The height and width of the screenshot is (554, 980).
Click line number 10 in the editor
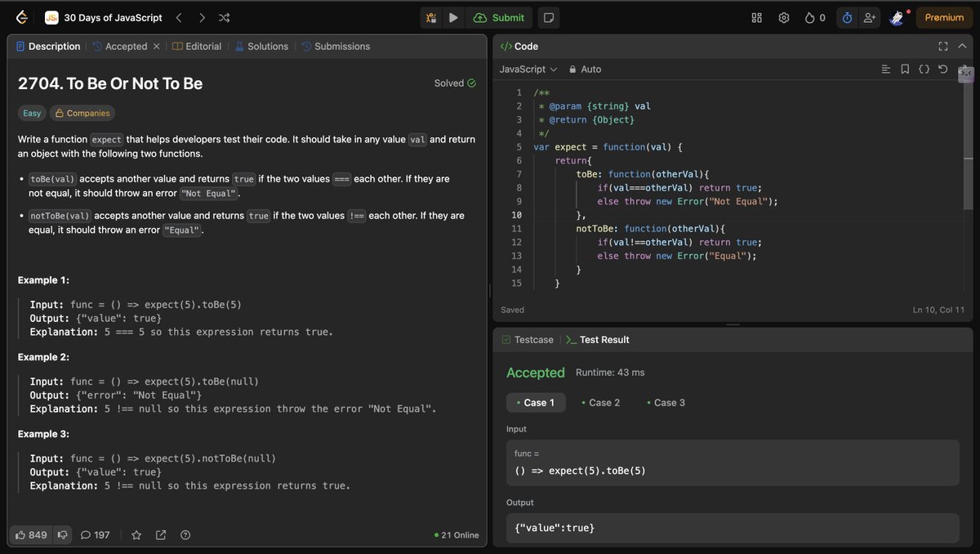click(516, 215)
